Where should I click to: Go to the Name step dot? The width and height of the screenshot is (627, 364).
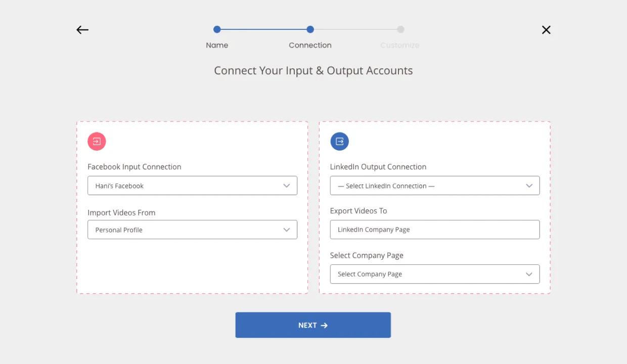click(217, 29)
